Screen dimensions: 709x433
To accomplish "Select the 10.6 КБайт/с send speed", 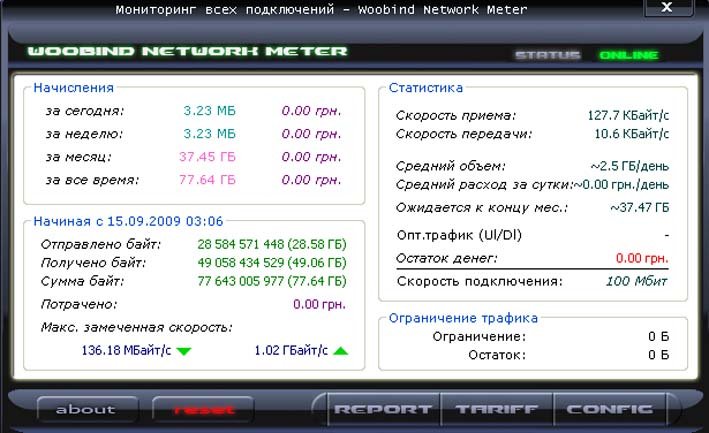I will (x=632, y=134).
